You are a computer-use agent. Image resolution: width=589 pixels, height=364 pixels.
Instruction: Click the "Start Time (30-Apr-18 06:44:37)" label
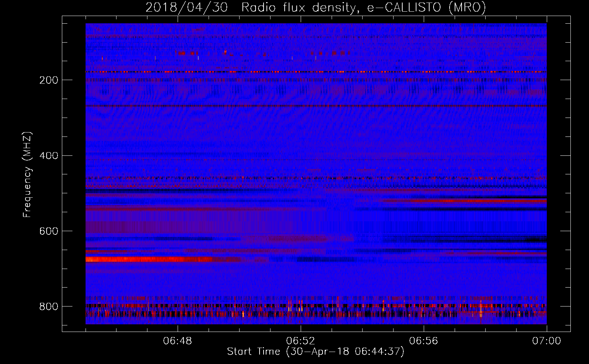pyautogui.click(x=316, y=352)
